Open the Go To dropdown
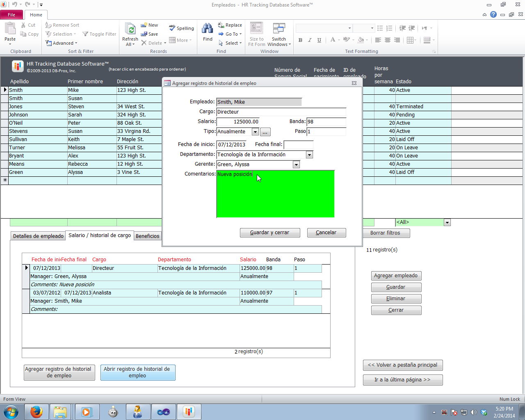 click(240, 34)
